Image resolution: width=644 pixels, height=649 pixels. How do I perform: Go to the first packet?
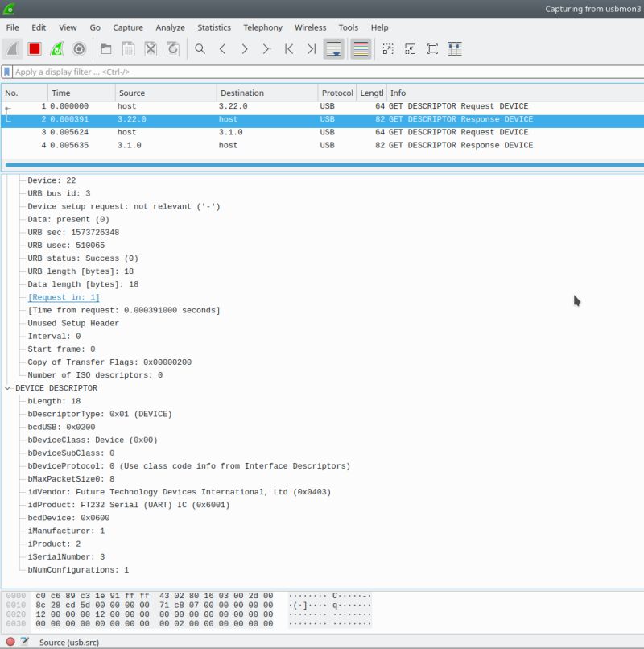pyautogui.click(x=288, y=48)
